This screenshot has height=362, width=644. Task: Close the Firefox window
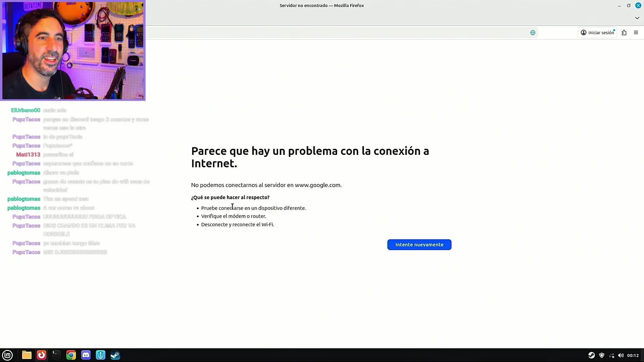pos(638,6)
